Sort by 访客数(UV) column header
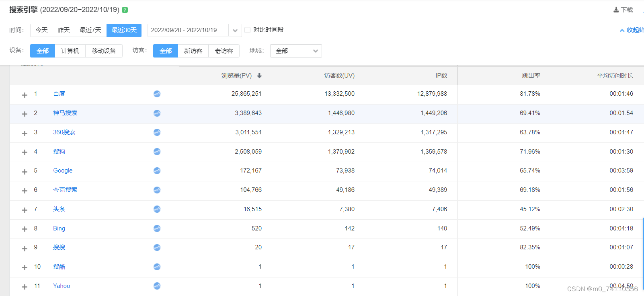 point(339,76)
